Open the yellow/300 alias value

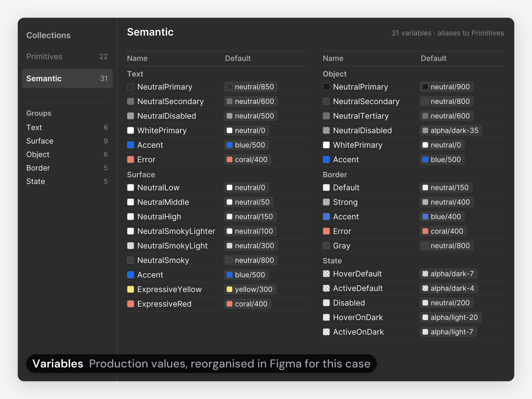point(250,289)
